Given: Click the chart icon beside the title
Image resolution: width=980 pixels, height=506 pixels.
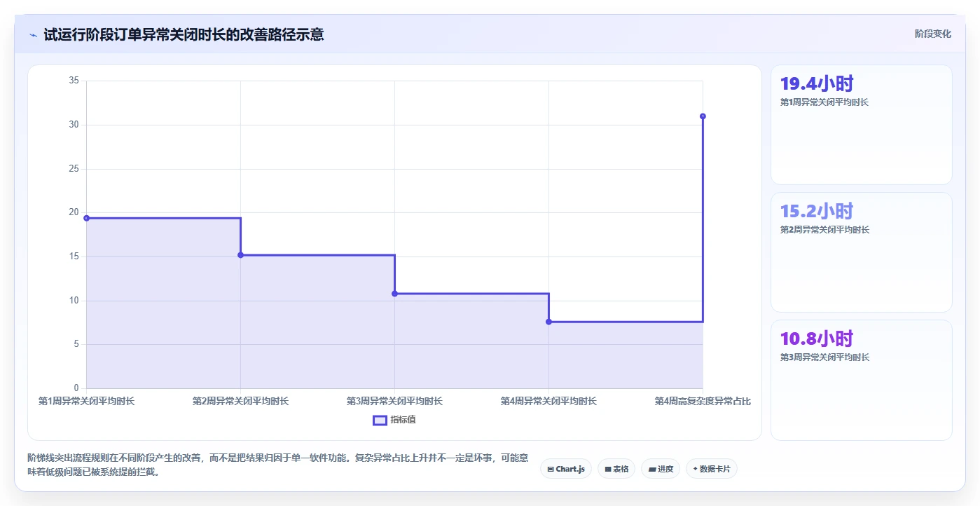Looking at the screenshot, I should (33, 34).
